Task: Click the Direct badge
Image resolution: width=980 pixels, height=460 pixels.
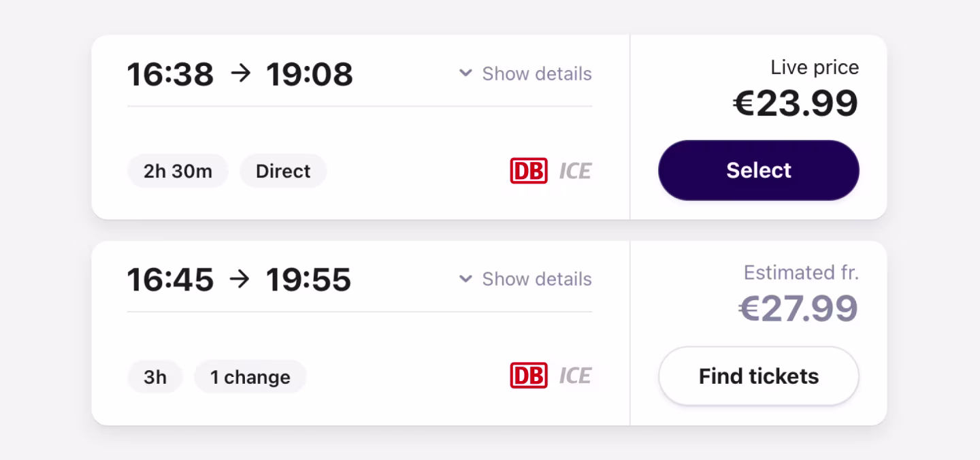Action: [283, 171]
